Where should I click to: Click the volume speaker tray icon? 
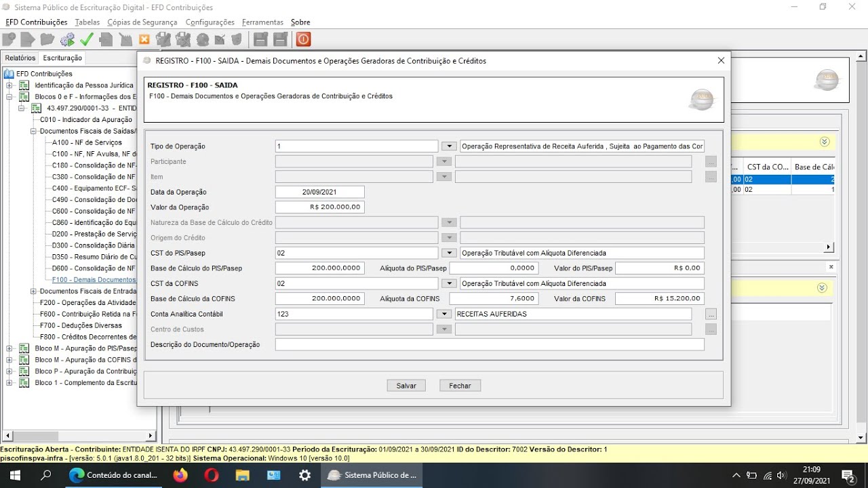pyautogui.click(x=781, y=475)
